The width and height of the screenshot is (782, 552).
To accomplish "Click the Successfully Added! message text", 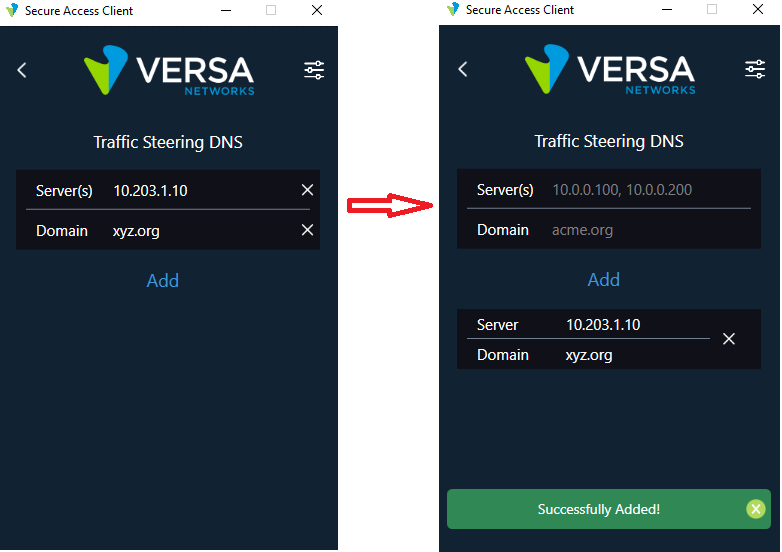I will [x=598, y=509].
